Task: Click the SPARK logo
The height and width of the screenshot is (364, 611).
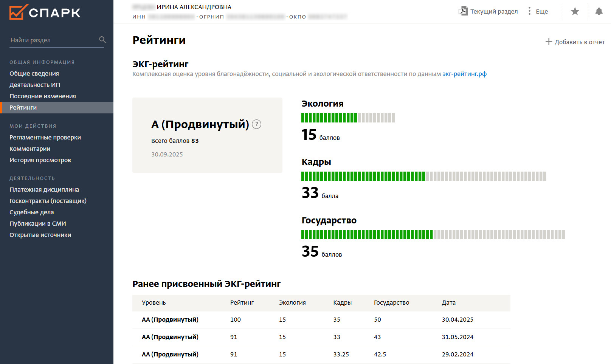Action: [45, 12]
